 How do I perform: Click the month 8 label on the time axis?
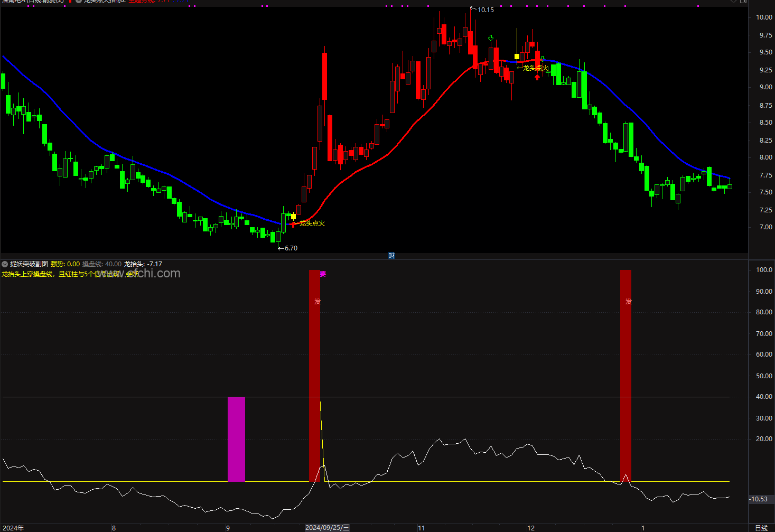[114, 528]
